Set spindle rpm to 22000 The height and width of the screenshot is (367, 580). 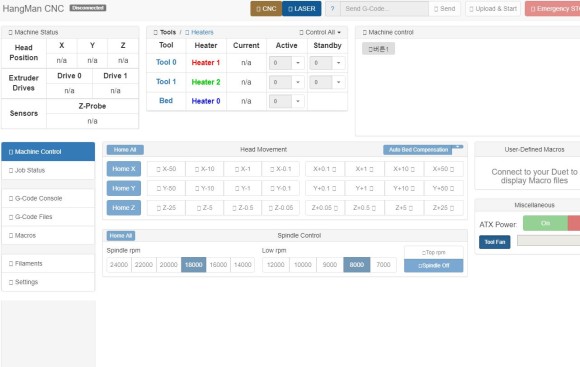144,265
